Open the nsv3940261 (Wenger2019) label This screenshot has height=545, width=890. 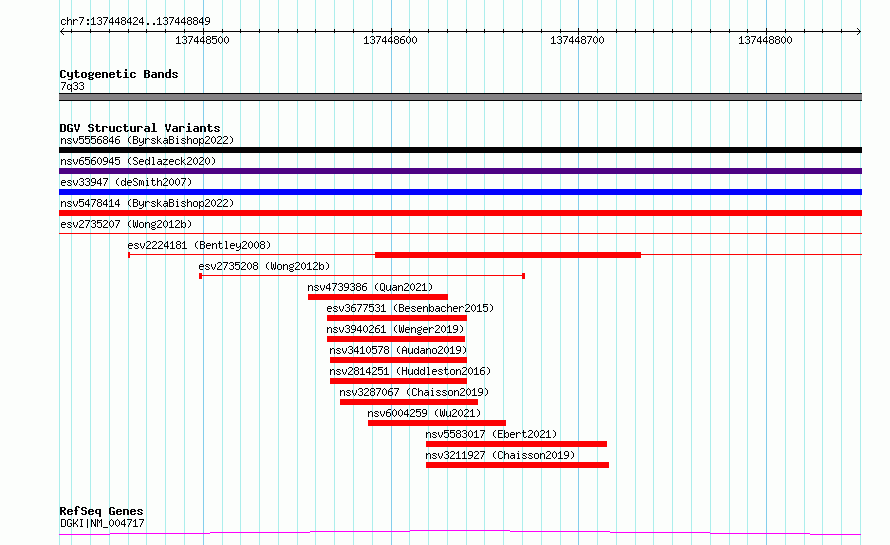click(395, 329)
